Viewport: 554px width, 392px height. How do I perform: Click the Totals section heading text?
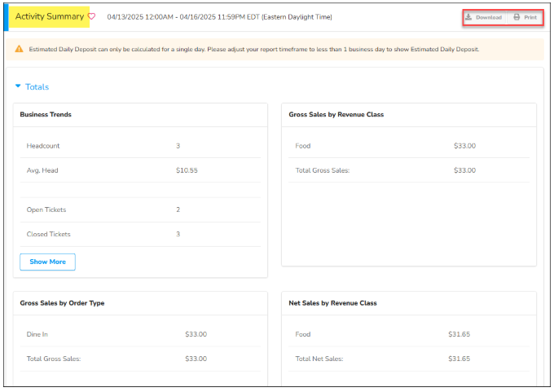click(x=37, y=86)
